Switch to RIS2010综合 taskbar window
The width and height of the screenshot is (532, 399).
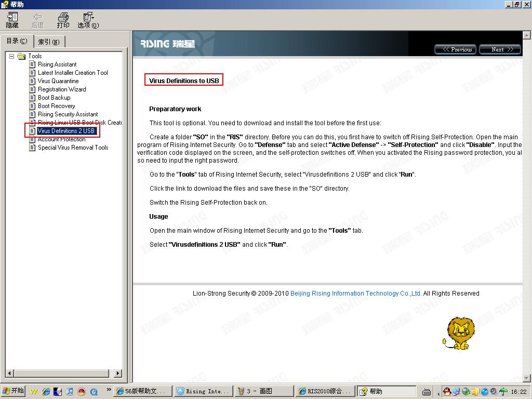click(325, 391)
